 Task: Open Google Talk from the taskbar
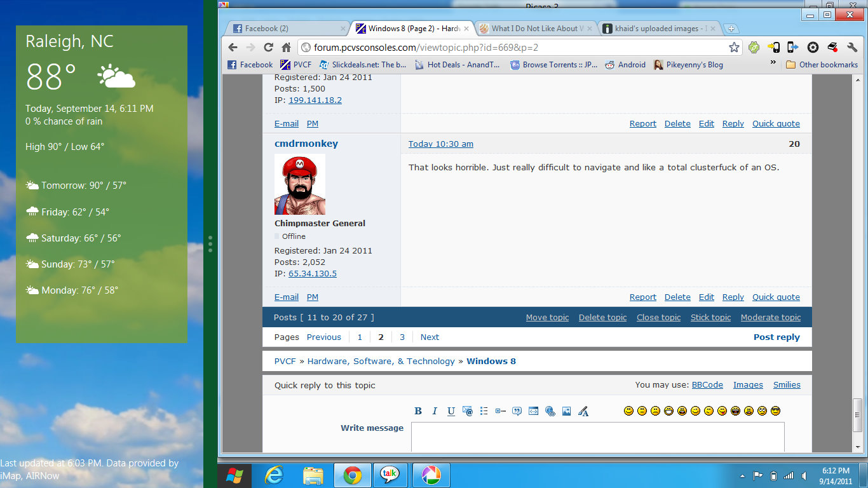[390, 475]
